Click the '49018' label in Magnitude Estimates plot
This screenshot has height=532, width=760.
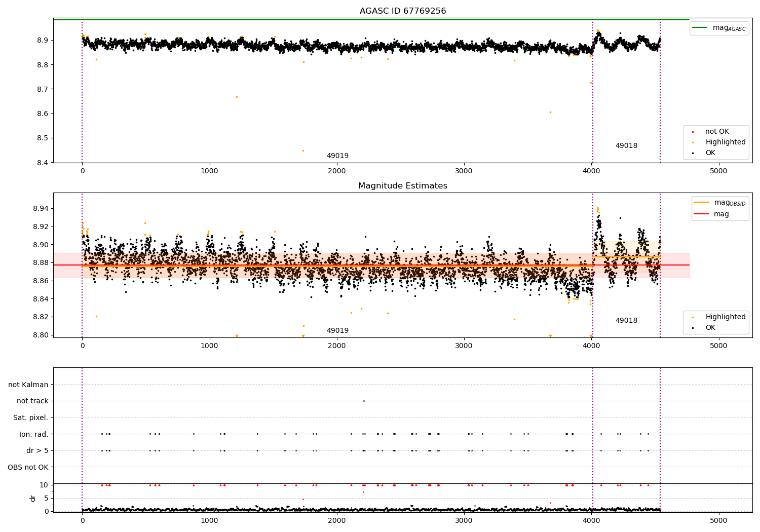click(x=626, y=321)
